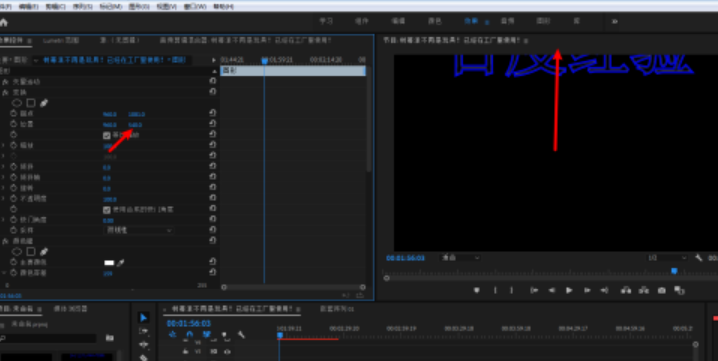The height and width of the screenshot is (361, 718).
Task: Expand the Rotation parameter row
Action: click(4, 188)
